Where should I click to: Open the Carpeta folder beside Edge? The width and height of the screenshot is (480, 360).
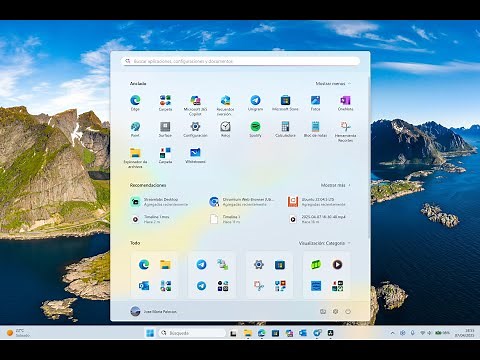click(x=165, y=103)
